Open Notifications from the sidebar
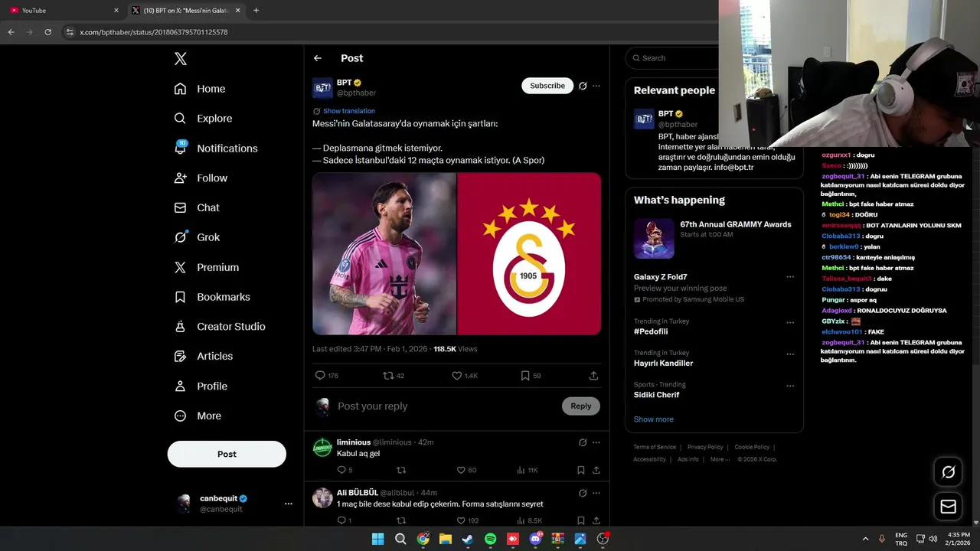The image size is (980, 551). point(216,148)
